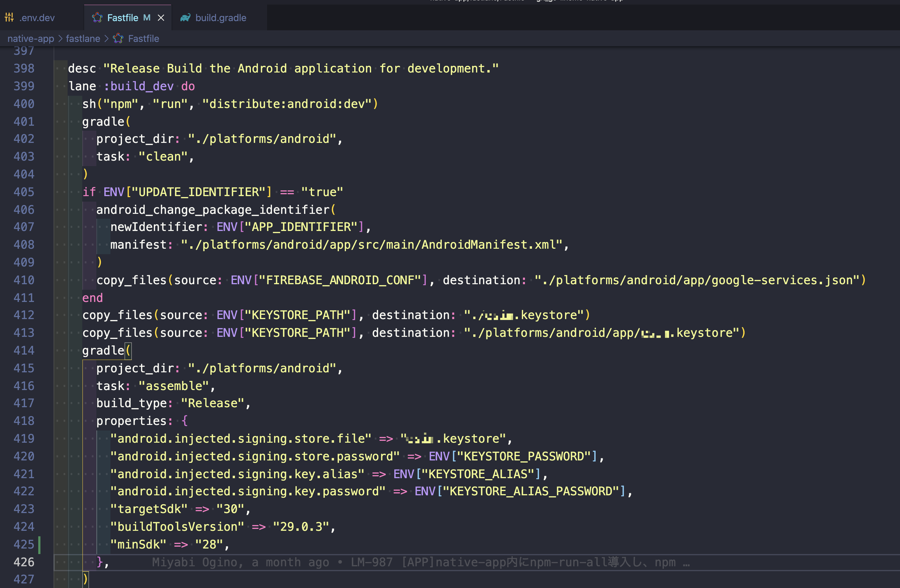Viewport: 900px width, 588px height.
Task: Click the Fastfile icon in the breadcrumb bar
Action: [117, 38]
